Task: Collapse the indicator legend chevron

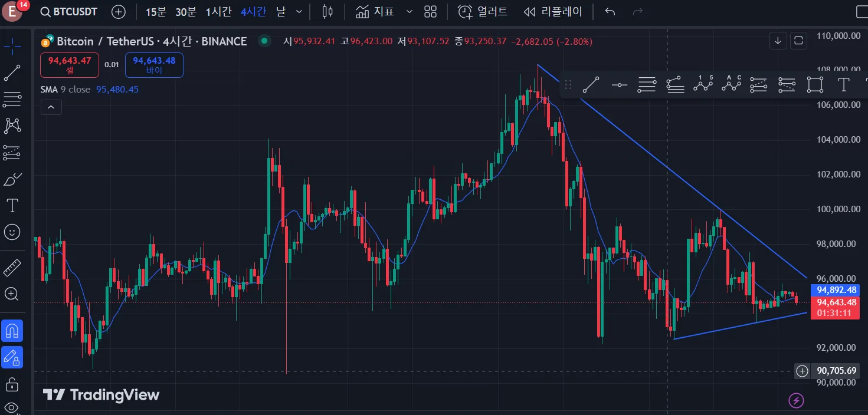Action: 51,107
